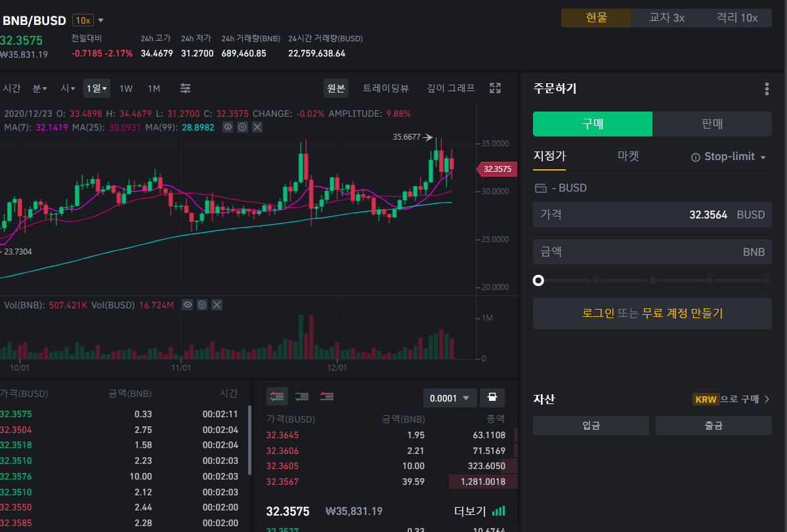Viewport: 787px width, 532px height.
Task: Select 마켓 market order tab
Action: tap(628, 156)
